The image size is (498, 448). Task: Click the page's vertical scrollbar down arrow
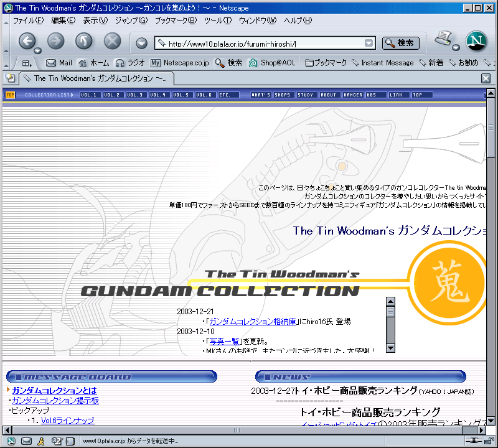(x=491, y=421)
